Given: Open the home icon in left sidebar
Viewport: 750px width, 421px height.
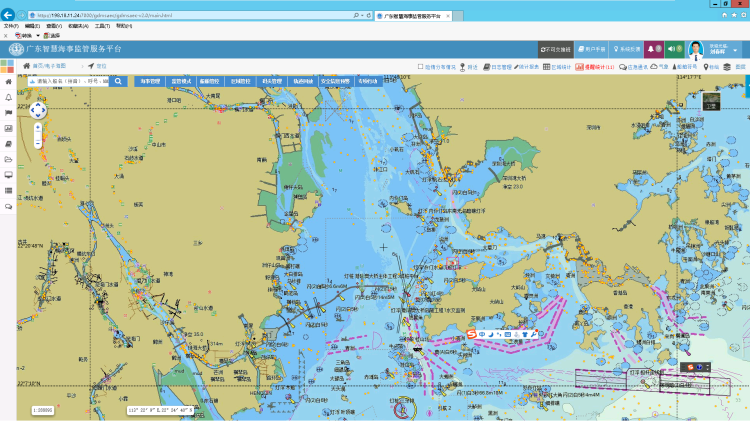Looking at the screenshot, I should pyautogui.click(x=9, y=82).
